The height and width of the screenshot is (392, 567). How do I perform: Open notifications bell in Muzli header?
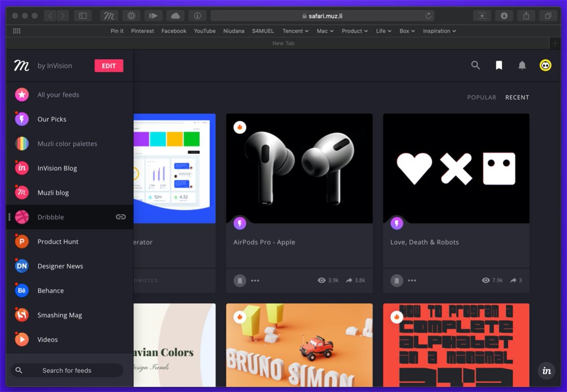(x=522, y=66)
